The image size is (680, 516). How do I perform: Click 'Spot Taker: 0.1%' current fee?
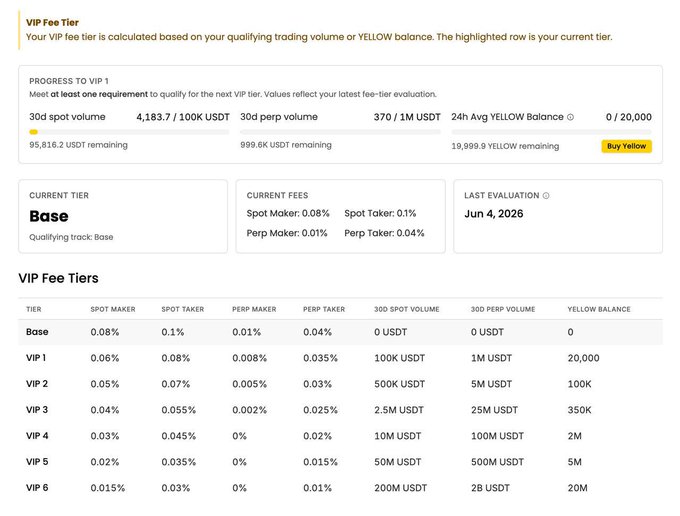tap(380, 213)
